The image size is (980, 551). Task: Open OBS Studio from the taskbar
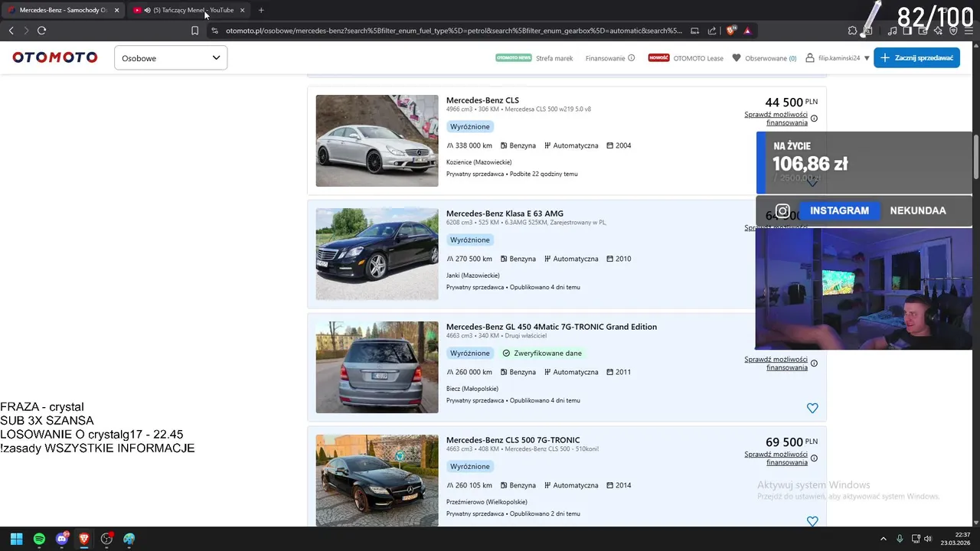[106, 539]
